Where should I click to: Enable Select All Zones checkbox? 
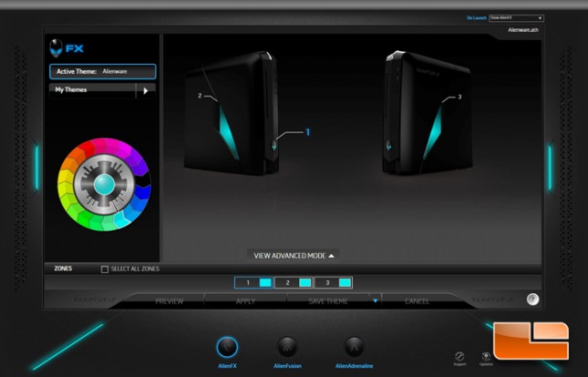(x=105, y=269)
